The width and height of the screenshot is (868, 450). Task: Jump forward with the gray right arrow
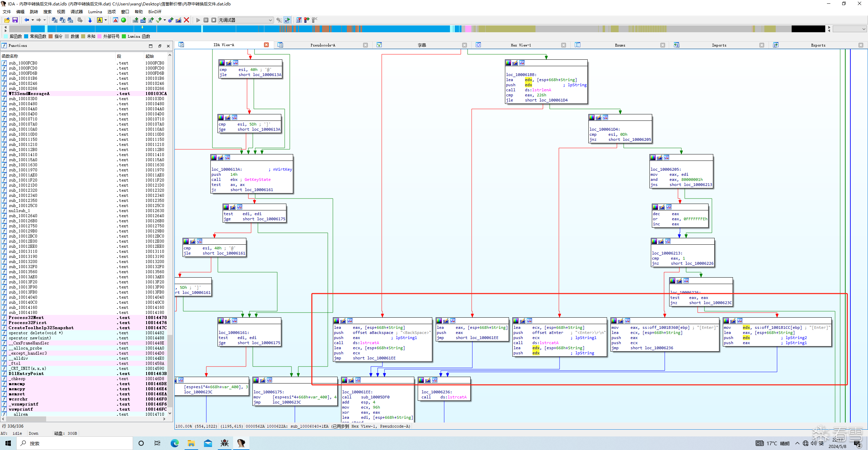(38, 20)
